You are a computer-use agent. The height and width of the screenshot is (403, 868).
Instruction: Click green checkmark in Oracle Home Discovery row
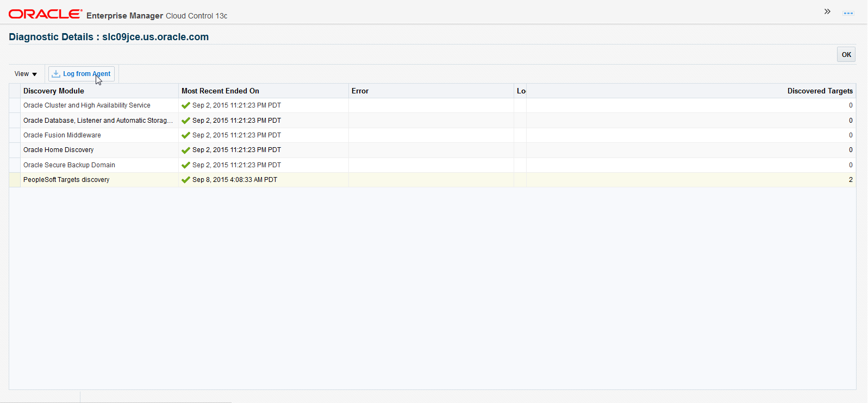[186, 150]
